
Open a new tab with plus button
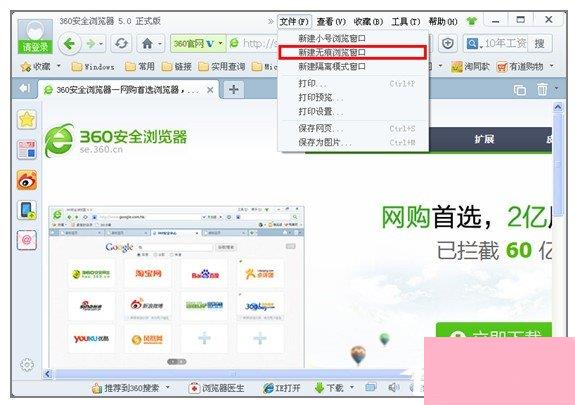[x=234, y=89]
